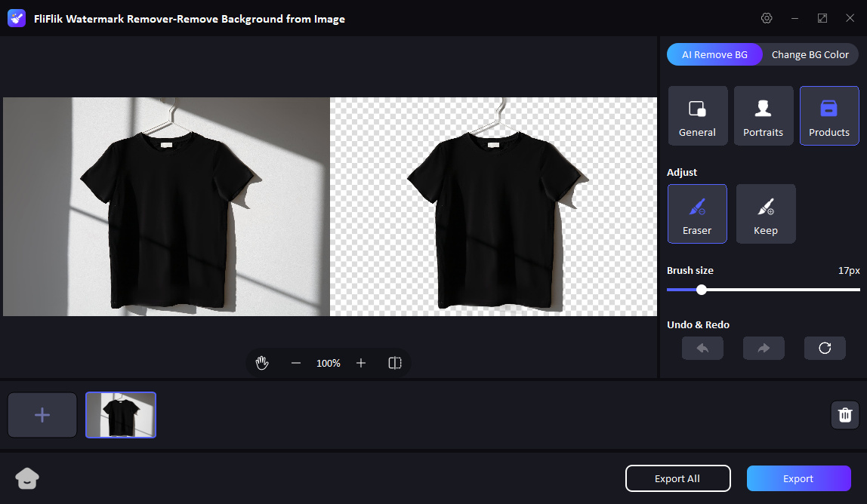Export the current image
867x504 pixels.
(798, 478)
